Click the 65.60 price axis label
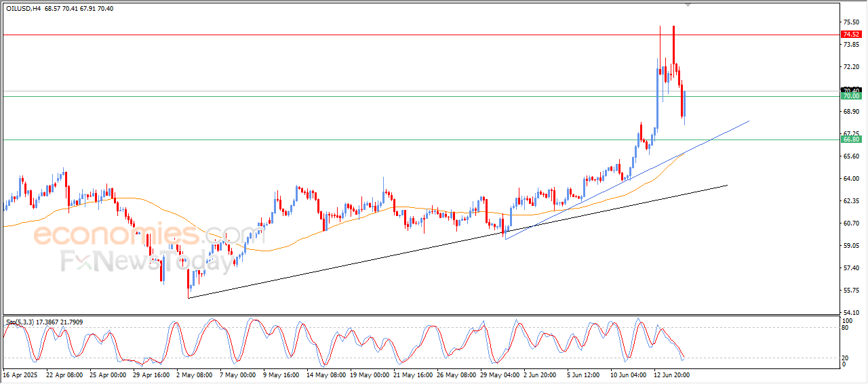Screen dimensions: 868x384 pyautogui.click(x=852, y=156)
